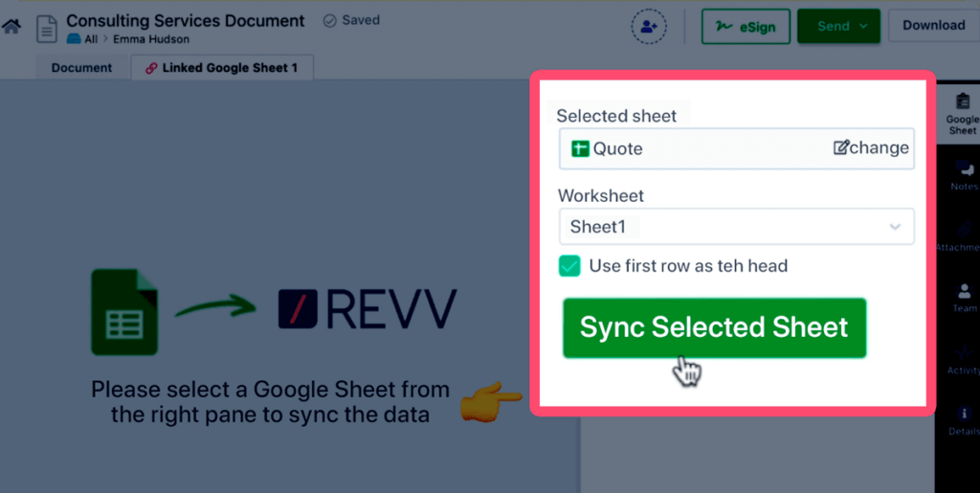Open the Details sidebar panel

(x=965, y=420)
